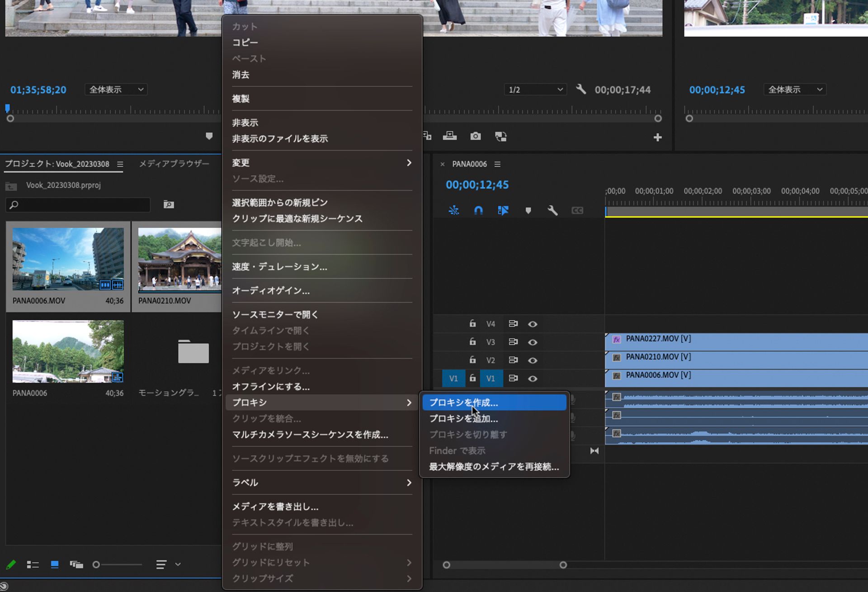The width and height of the screenshot is (868, 592).
Task: Export a frame with the camera icon
Action: pos(476,136)
